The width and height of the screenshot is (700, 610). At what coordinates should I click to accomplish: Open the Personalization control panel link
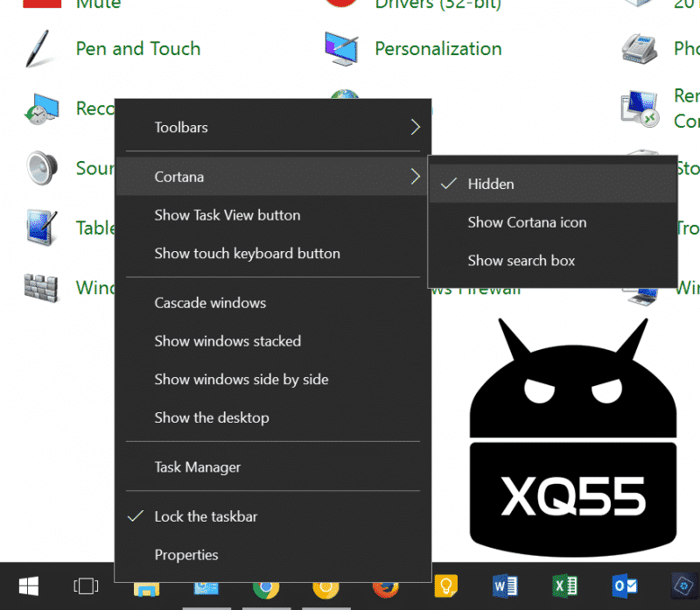(x=437, y=49)
